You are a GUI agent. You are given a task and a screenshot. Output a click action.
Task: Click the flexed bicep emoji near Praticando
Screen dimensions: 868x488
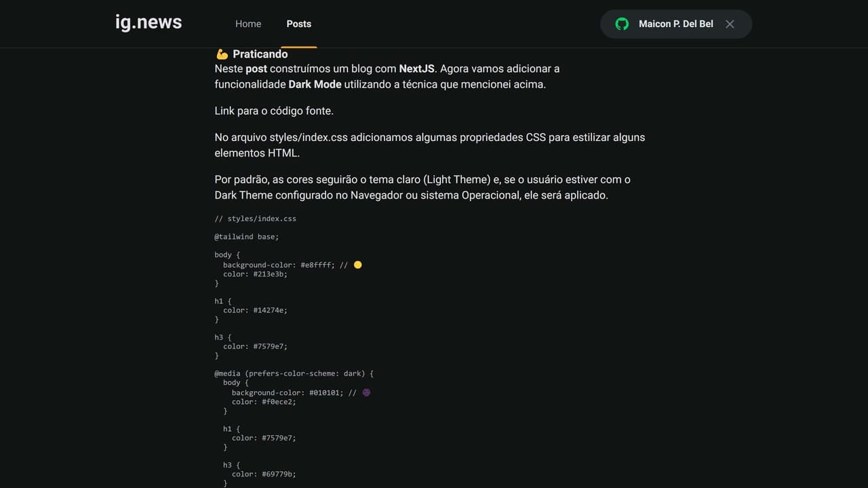(x=222, y=54)
